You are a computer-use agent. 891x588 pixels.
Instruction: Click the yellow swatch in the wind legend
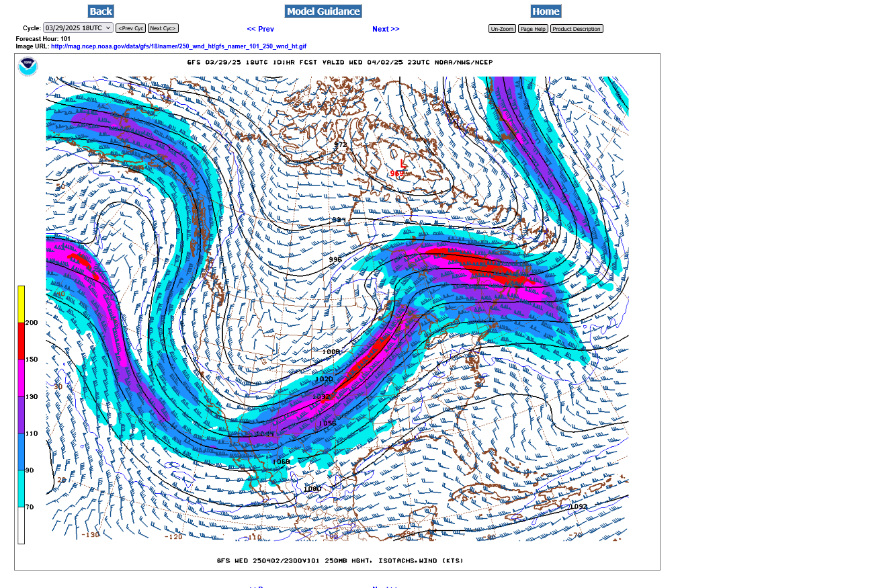tap(22, 304)
